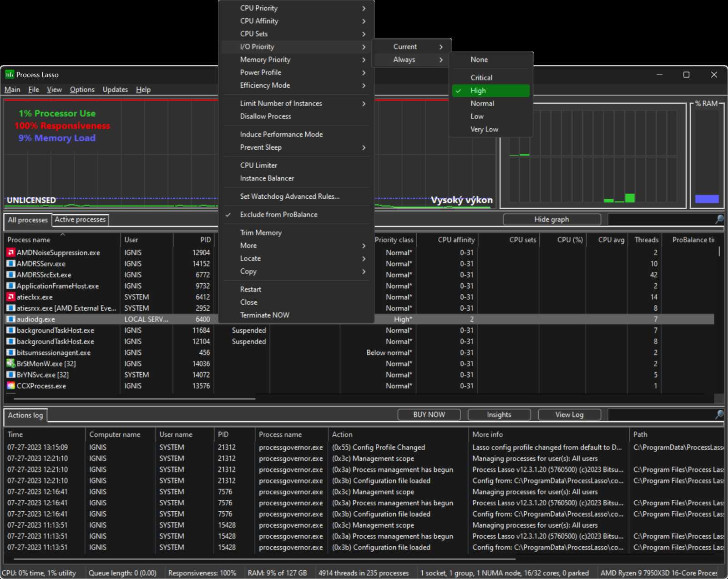This screenshot has height=579, width=728.
Task: Expand the CPU Affinity submenu
Action: 296,21
